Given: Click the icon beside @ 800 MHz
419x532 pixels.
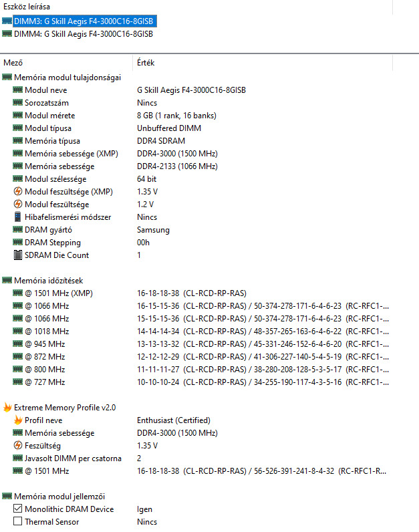Looking at the screenshot, I should click(17, 369).
